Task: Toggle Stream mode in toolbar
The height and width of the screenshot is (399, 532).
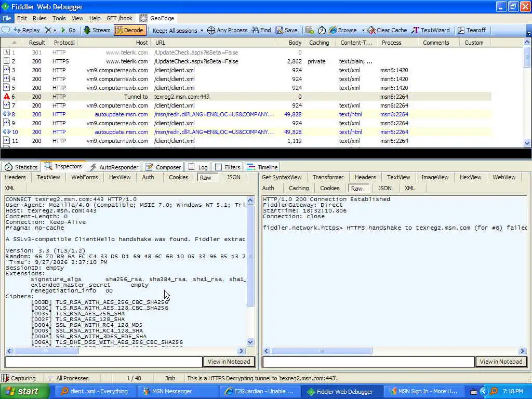Action: [x=97, y=30]
